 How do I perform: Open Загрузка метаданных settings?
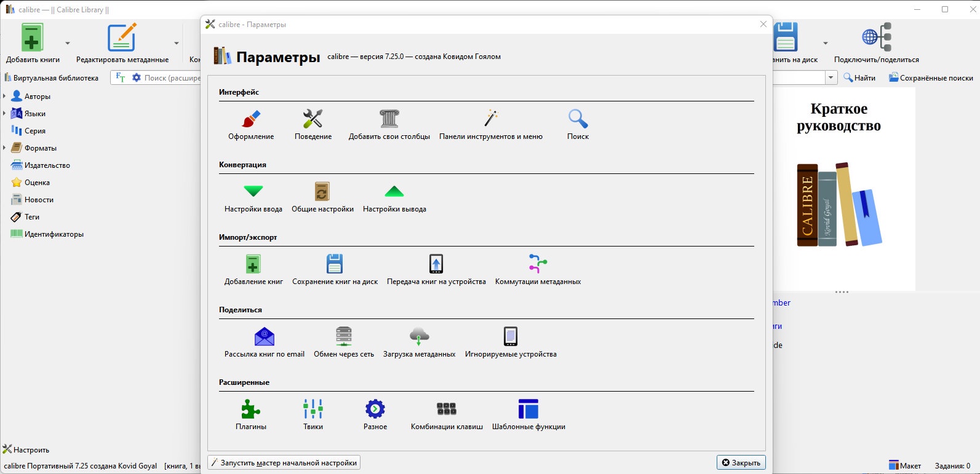[x=419, y=342]
